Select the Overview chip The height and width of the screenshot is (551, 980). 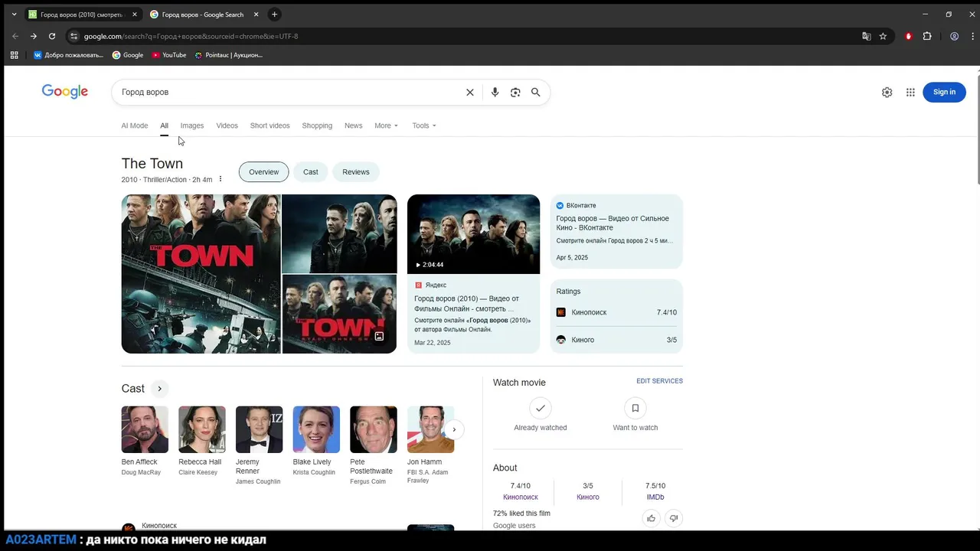click(263, 172)
